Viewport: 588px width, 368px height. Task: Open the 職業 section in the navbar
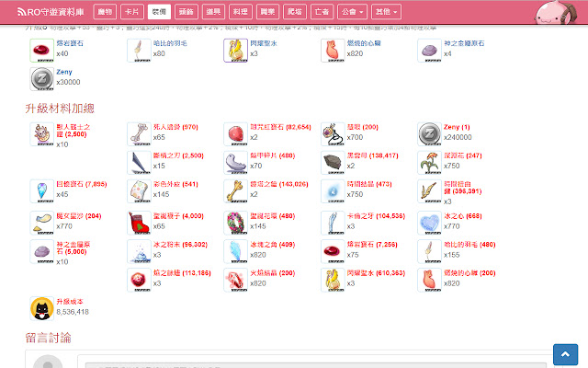267,12
